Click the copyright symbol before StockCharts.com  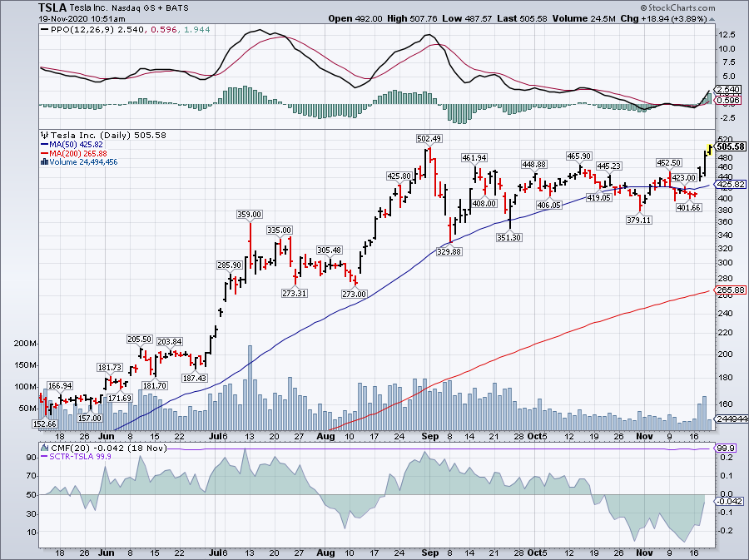[x=643, y=7]
